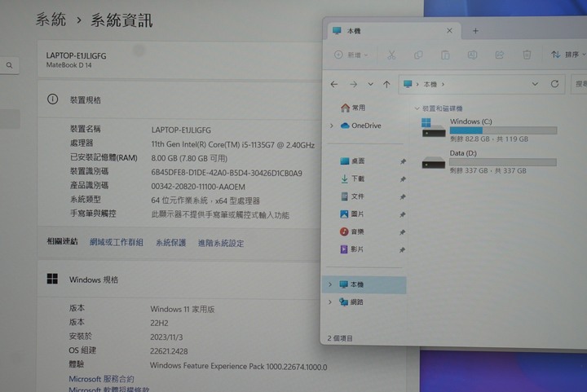Expand the 網路 tree node chevron
The height and width of the screenshot is (392, 587).
[330, 302]
